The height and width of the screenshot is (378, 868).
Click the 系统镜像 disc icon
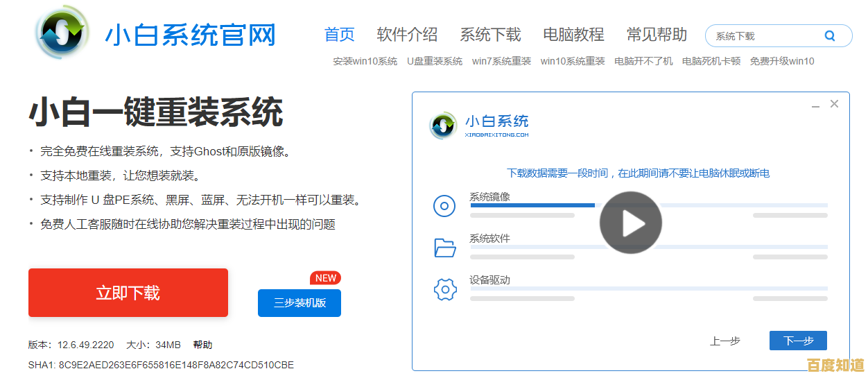[x=444, y=206]
